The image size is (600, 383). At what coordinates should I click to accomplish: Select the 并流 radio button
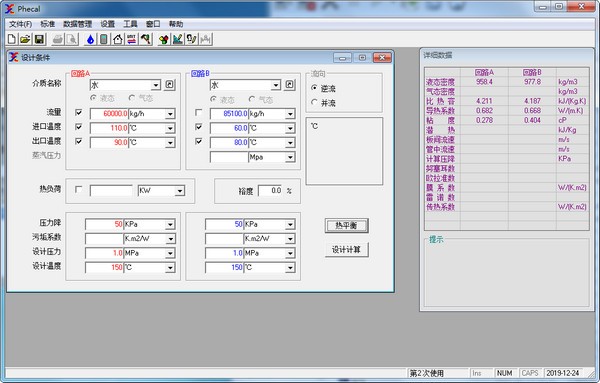(315, 103)
